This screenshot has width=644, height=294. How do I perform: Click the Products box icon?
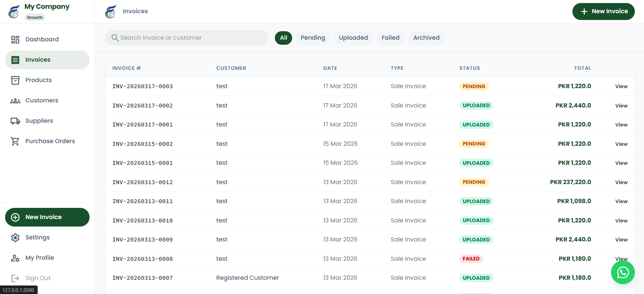(x=15, y=80)
